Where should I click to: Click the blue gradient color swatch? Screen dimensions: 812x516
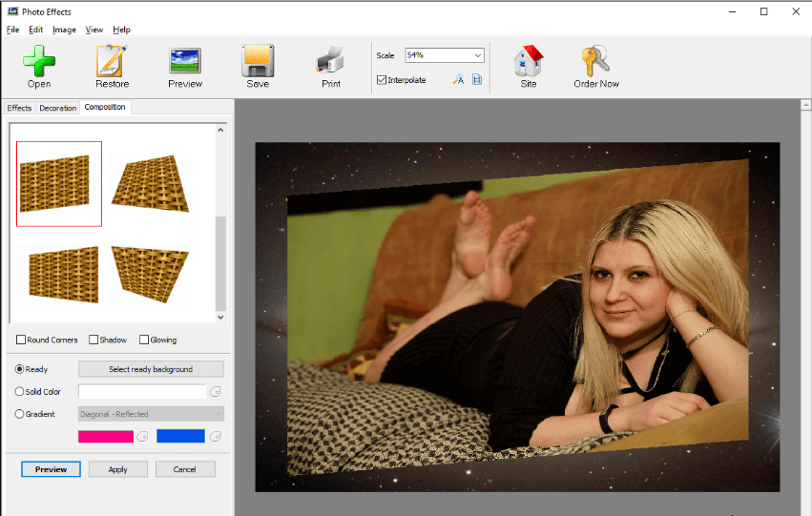coord(180,437)
